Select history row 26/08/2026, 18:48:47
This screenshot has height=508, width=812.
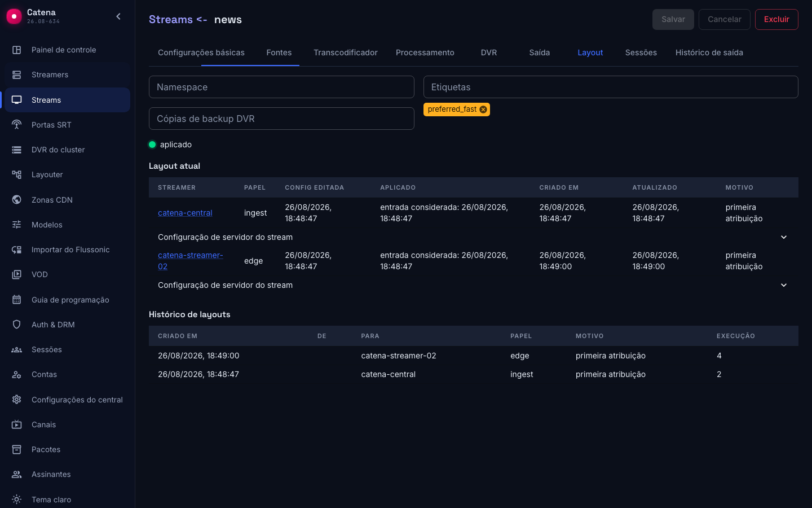(474, 374)
